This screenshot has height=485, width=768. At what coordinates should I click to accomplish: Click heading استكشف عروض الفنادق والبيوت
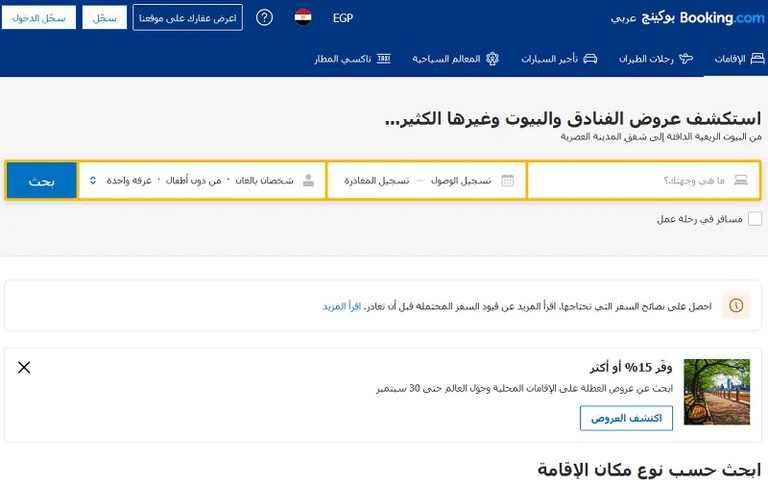pos(573,119)
